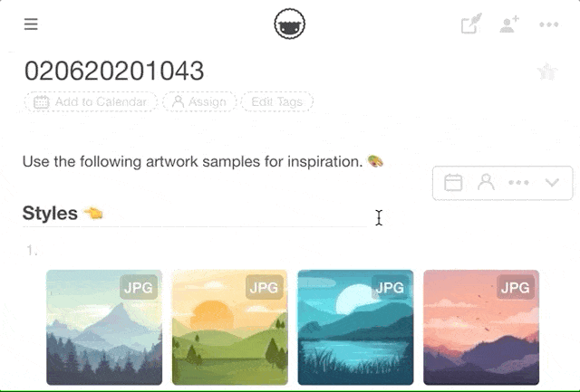Click the project title 020620201043
The height and width of the screenshot is (392, 580).
tap(114, 71)
